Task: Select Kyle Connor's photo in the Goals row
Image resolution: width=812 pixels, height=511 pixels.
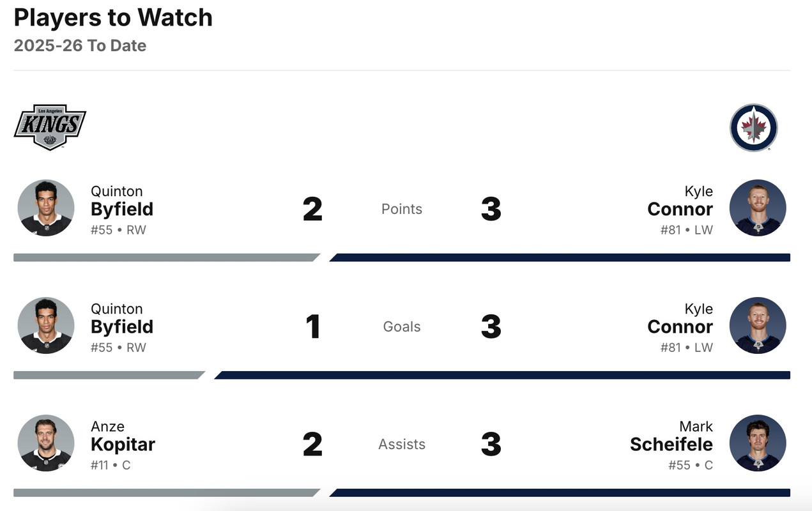Action: coord(758,326)
